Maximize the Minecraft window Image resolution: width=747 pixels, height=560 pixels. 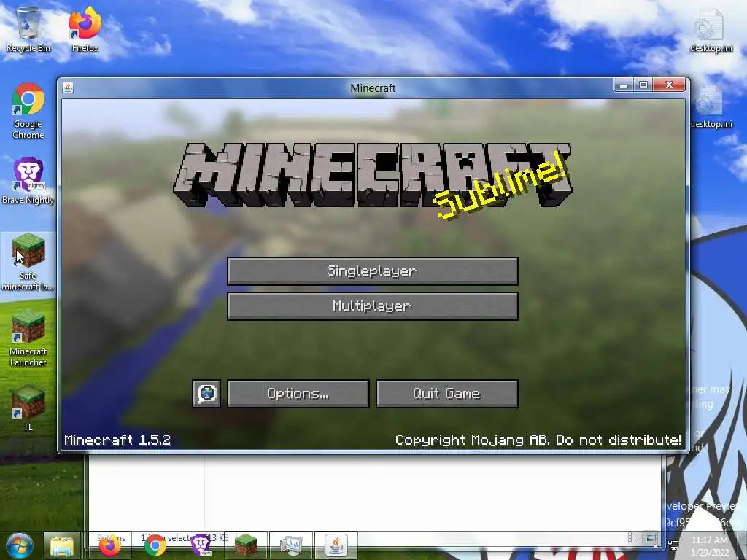(x=643, y=85)
